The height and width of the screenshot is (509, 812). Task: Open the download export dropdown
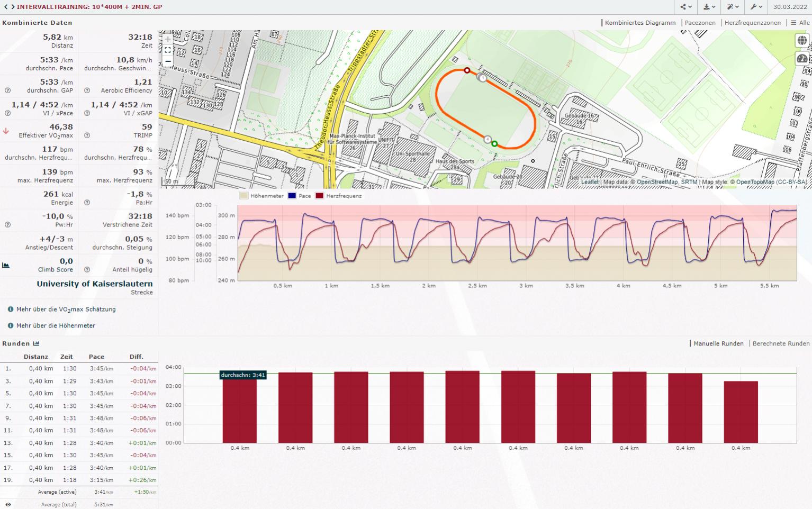709,7
